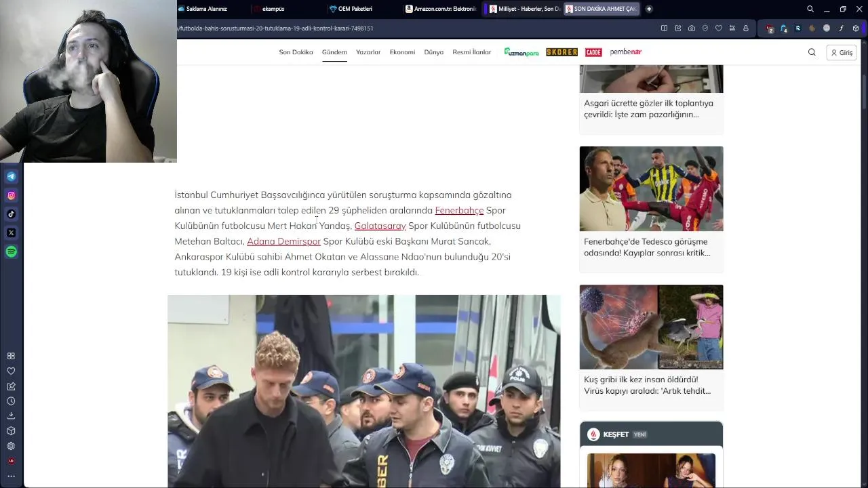Open 'Fenerbahçe'de Tedesco görüşme odasında' headline

[x=647, y=247]
